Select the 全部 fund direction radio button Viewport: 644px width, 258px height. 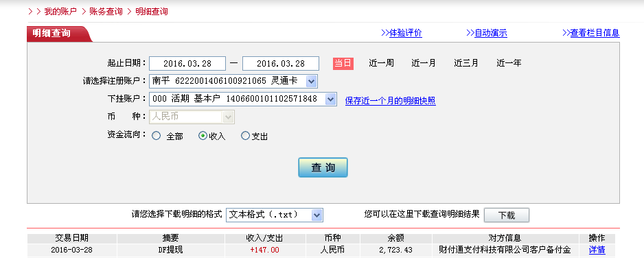tap(156, 136)
